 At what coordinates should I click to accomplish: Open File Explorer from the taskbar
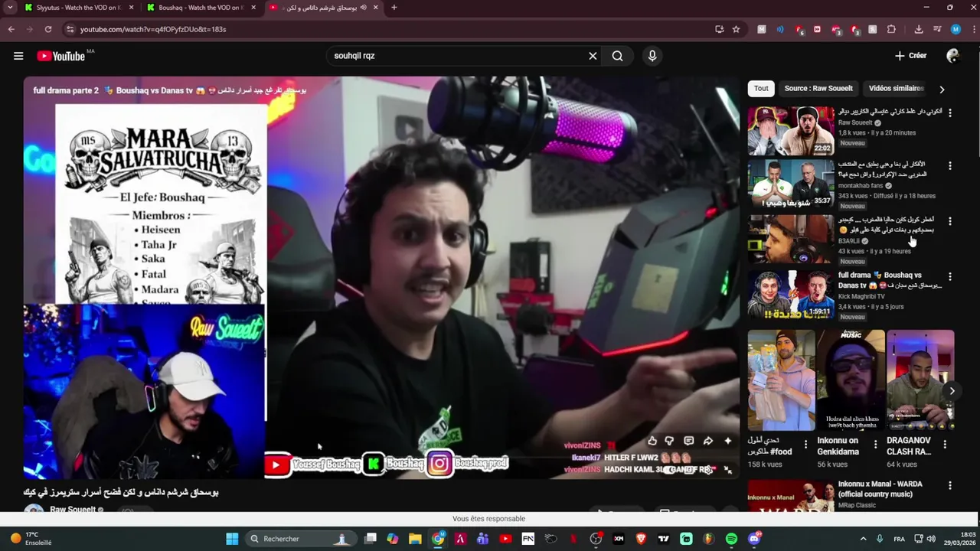(415, 539)
